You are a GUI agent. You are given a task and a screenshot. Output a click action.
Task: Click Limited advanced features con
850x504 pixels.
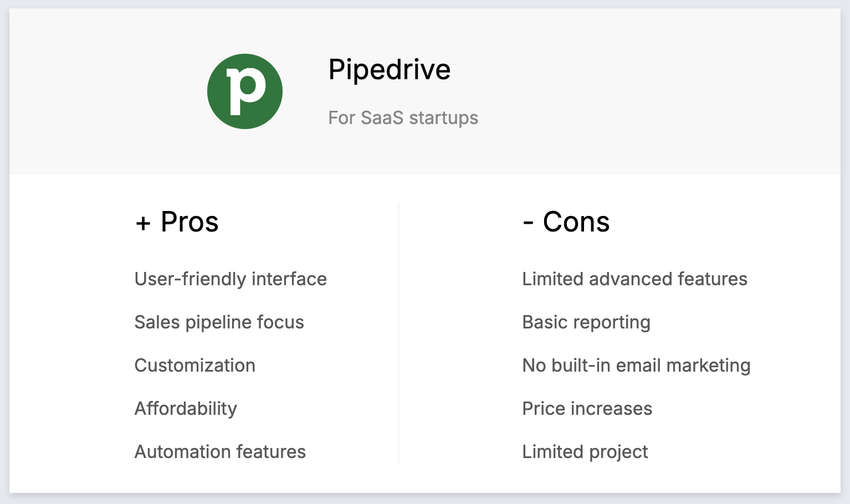(x=634, y=279)
